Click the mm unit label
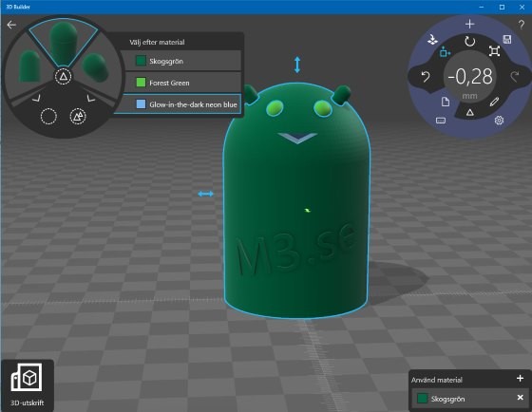 click(469, 96)
